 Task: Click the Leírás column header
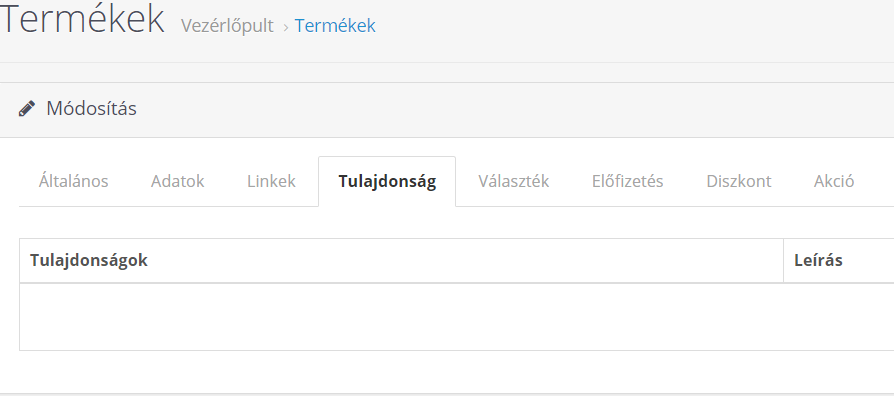click(839, 260)
